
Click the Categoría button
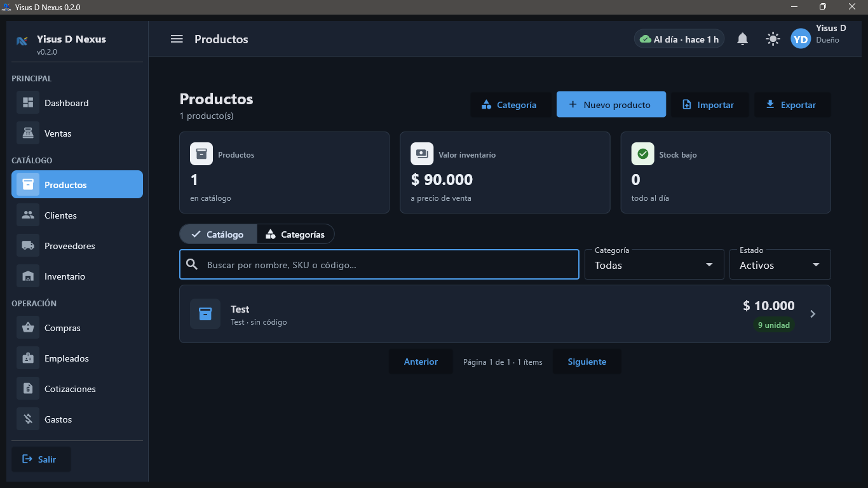pos(511,105)
